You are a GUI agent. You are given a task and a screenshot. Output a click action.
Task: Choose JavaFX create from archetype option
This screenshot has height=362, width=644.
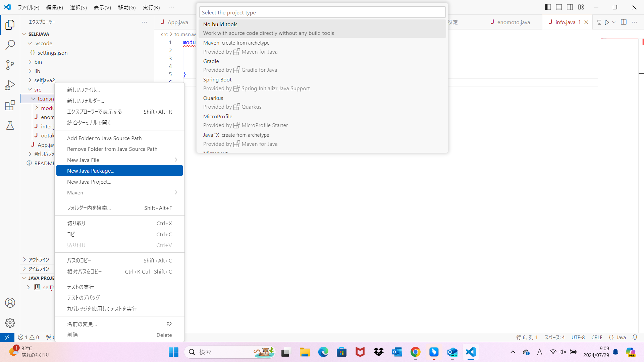[322, 139]
